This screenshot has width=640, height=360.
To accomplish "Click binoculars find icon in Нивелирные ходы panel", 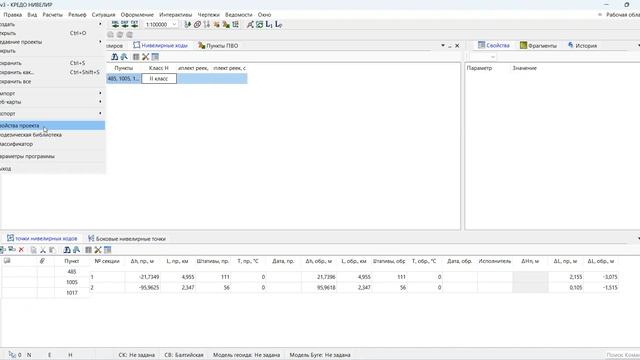I will click(x=115, y=57).
